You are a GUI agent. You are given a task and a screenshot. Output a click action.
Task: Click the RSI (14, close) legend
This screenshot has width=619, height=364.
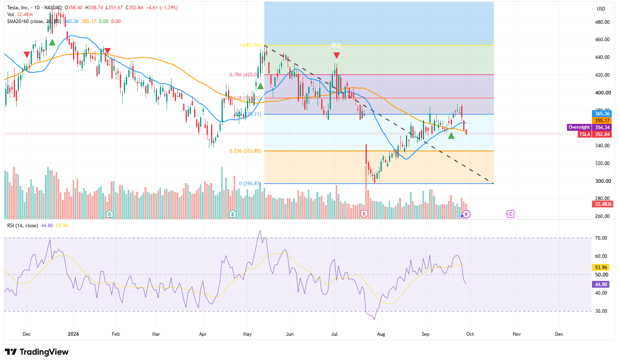click(x=23, y=226)
